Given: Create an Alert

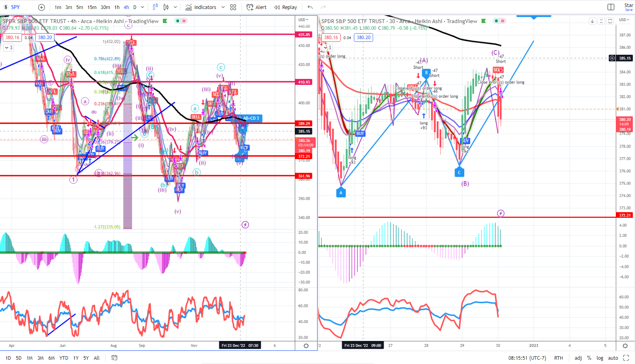Looking at the screenshot, I should 256,7.
